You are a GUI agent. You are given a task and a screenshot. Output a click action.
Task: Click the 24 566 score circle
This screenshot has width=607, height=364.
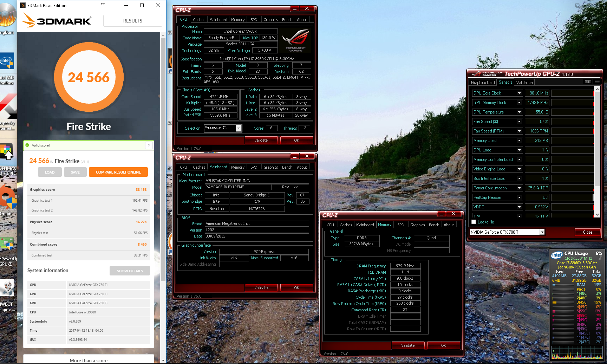pyautogui.click(x=89, y=77)
